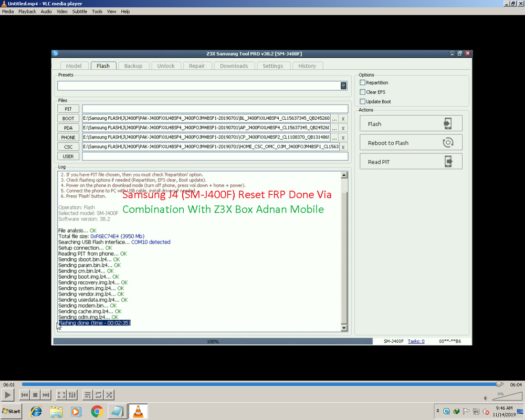Select the Flash tab

103,66
